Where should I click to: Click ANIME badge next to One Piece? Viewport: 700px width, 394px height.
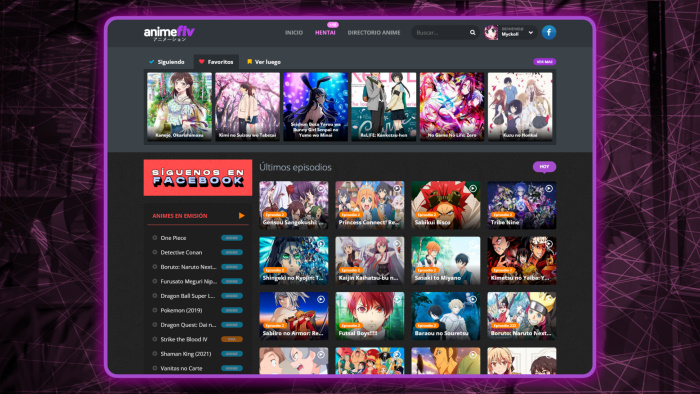click(x=232, y=238)
